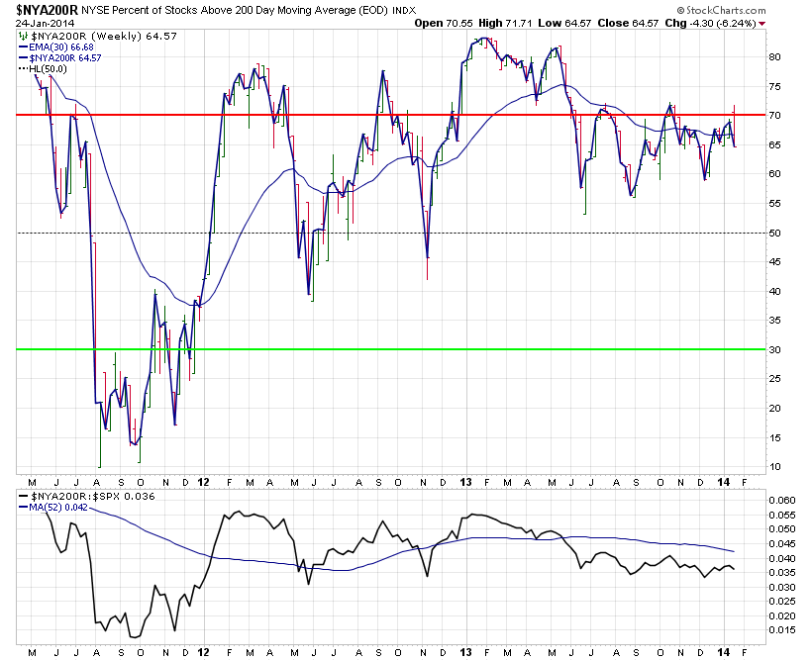Click the EMA(30) 66.68 legend entry
Screen dimensions: 812x661
(x=55, y=47)
